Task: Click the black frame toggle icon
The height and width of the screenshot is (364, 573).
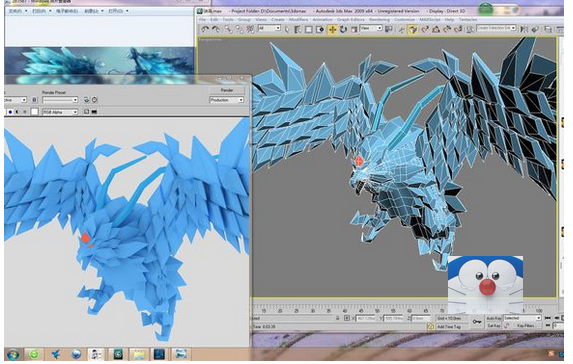Action: coord(94,112)
